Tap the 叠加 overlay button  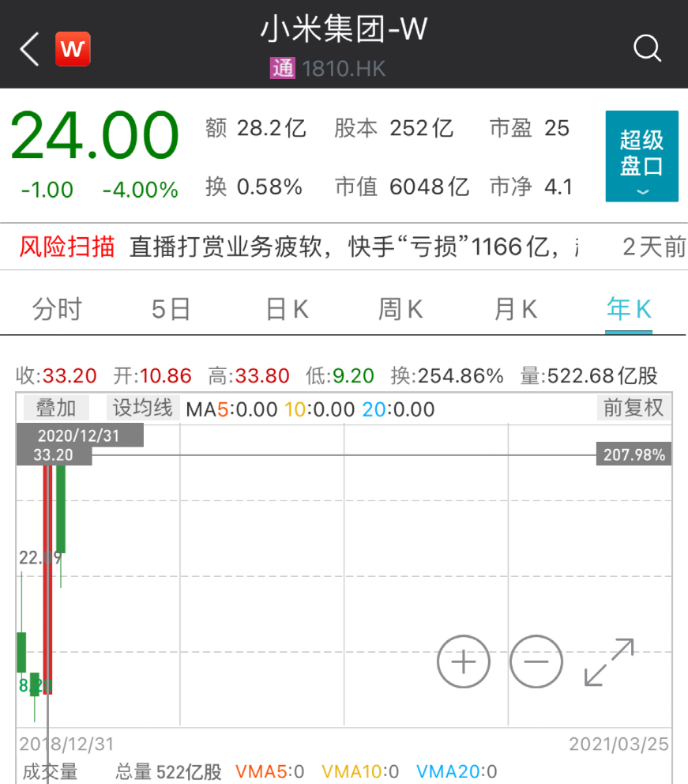coord(56,408)
